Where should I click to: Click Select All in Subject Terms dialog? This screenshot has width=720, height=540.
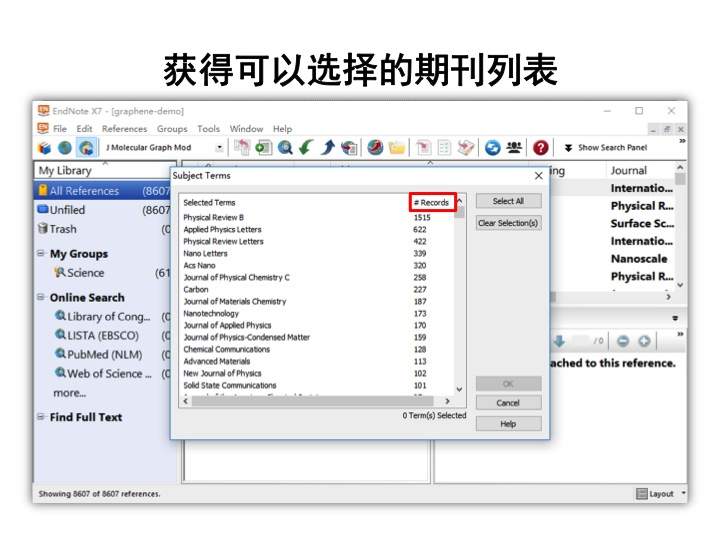[508, 201]
